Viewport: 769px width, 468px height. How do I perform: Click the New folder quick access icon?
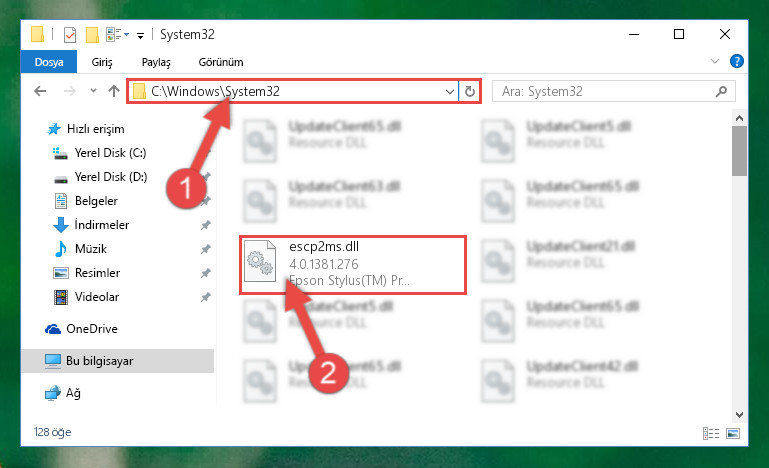click(x=92, y=35)
